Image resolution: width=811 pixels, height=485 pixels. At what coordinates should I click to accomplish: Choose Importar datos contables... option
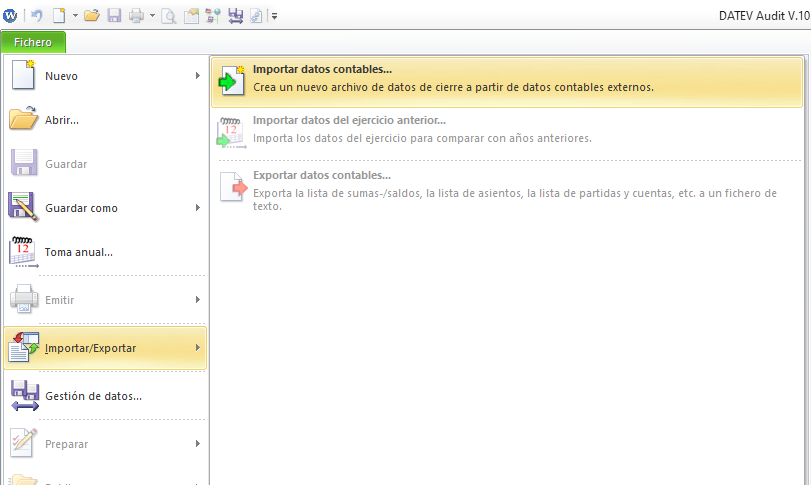(507, 82)
